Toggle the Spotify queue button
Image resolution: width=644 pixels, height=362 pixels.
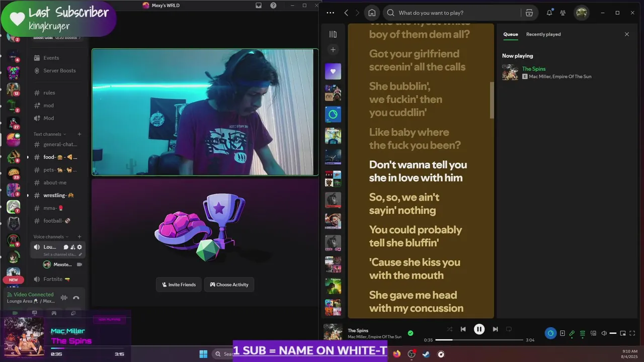coord(583,333)
